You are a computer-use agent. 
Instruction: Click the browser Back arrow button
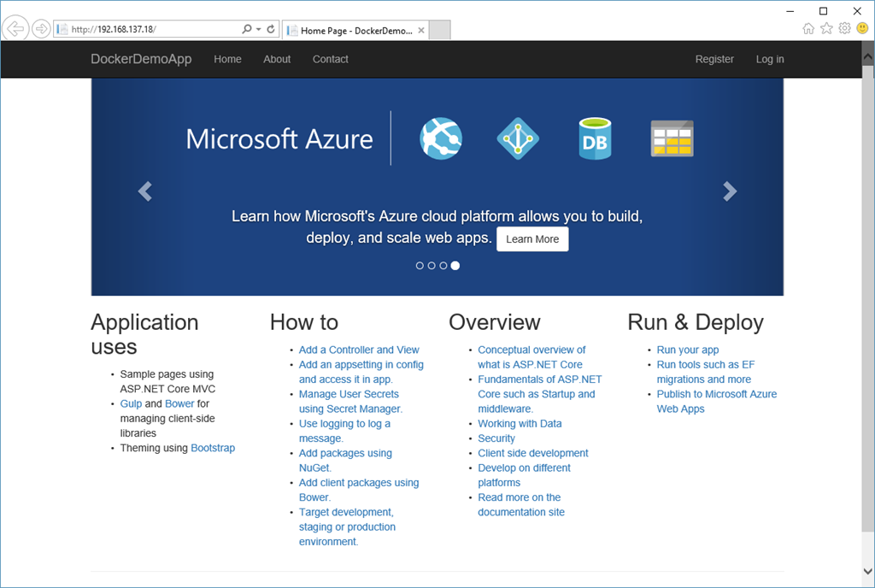point(15,28)
